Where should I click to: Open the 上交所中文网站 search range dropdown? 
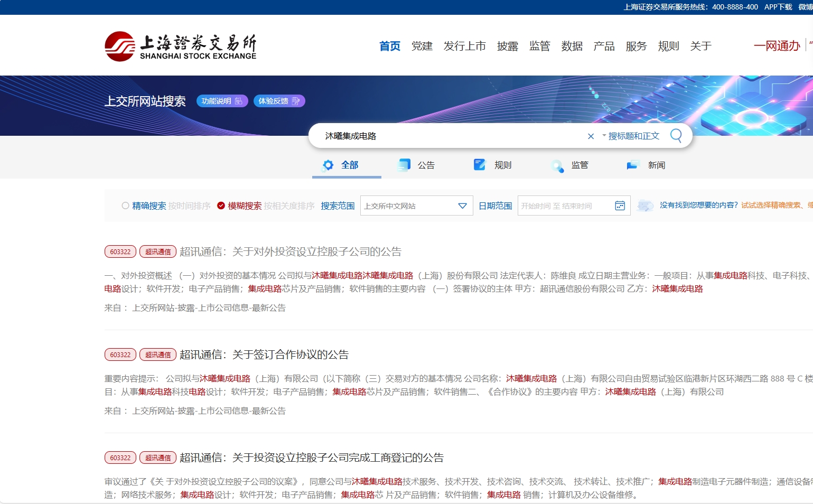click(417, 206)
